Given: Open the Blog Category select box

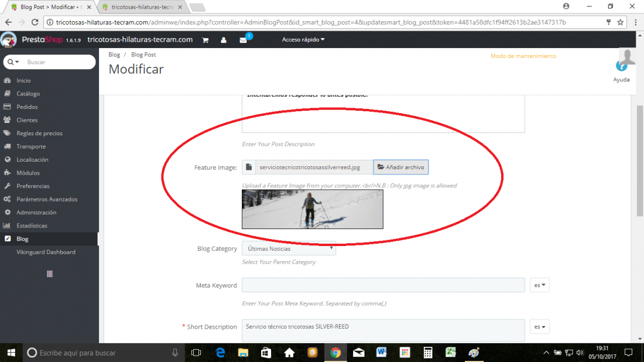Looking at the screenshot, I should tap(289, 248).
